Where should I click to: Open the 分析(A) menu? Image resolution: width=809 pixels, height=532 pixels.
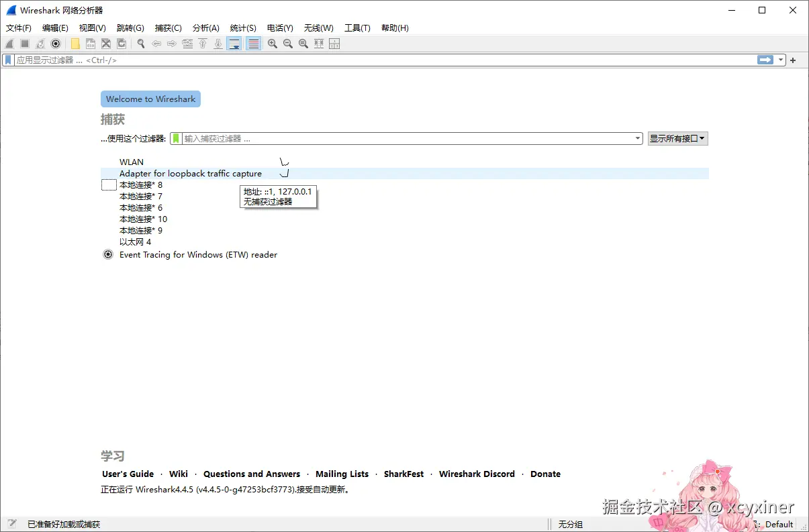coord(205,28)
